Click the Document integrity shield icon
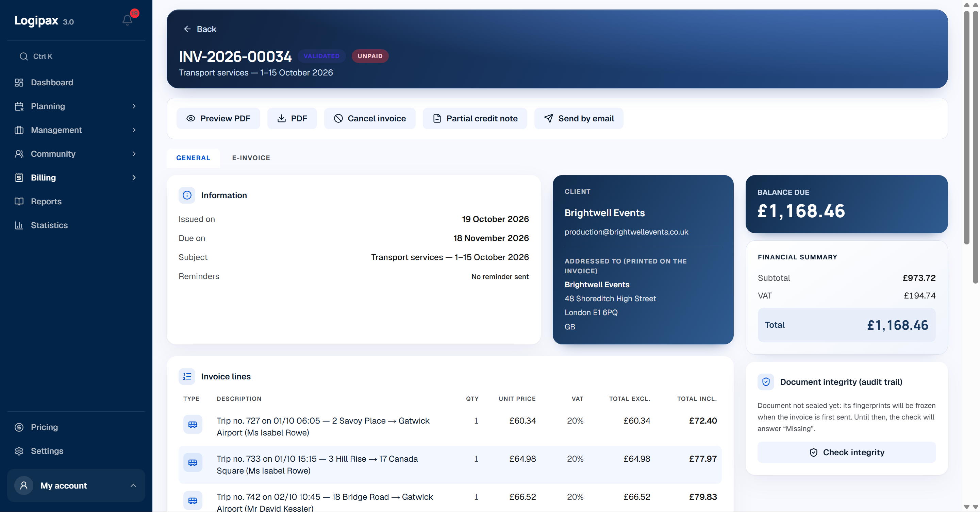Image resolution: width=980 pixels, height=512 pixels. tap(766, 382)
